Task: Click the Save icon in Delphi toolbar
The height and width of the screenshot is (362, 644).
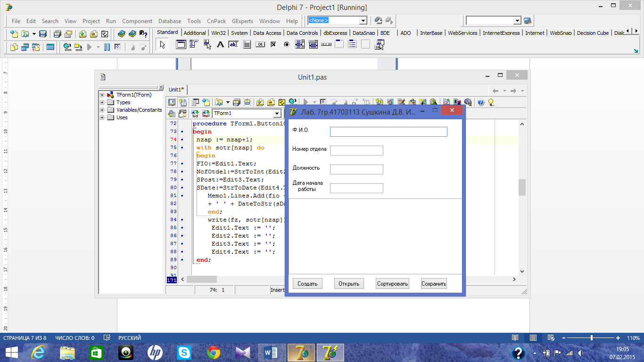Action: click(x=43, y=34)
